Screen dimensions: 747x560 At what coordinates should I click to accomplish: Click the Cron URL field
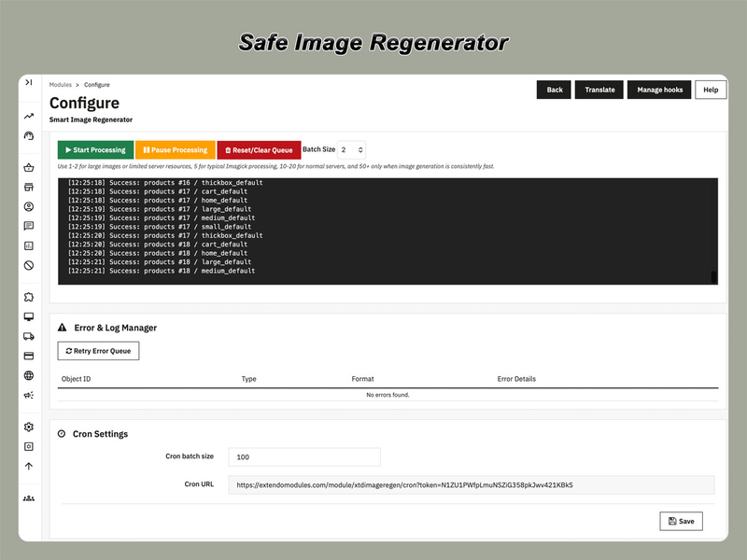click(472, 484)
